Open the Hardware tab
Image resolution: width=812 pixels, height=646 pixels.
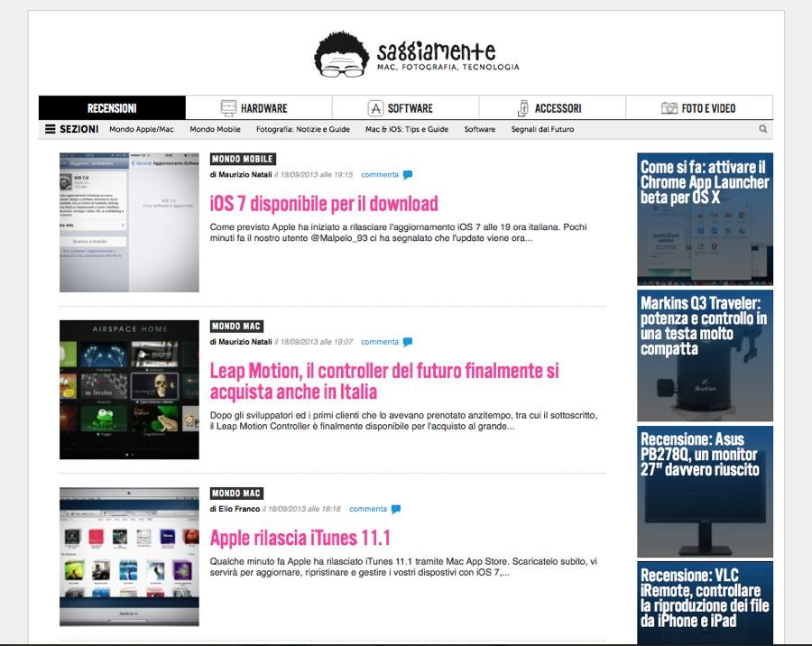click(259, 107)
